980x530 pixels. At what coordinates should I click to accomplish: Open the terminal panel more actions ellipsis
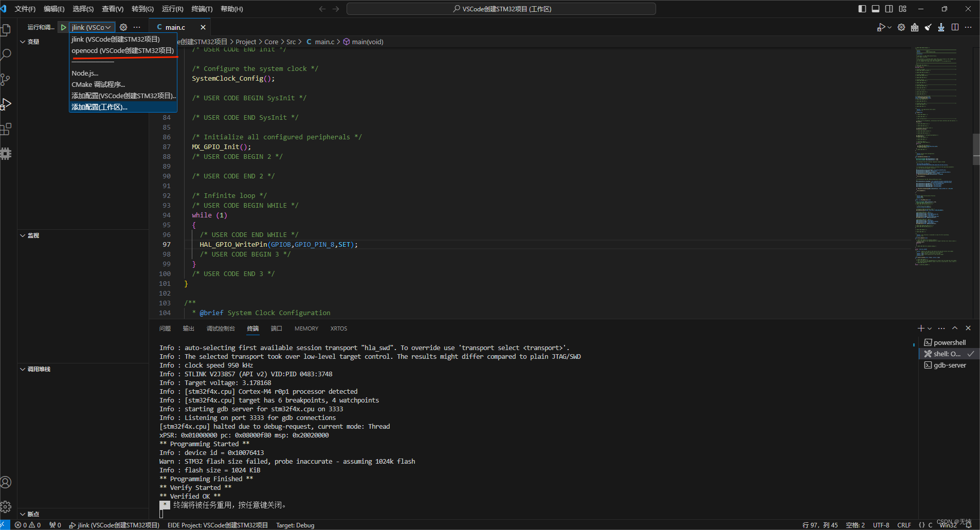941,328
